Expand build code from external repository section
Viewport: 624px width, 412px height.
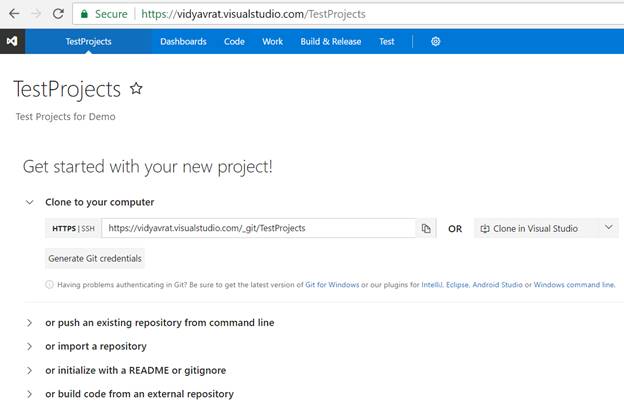[29, 394]
